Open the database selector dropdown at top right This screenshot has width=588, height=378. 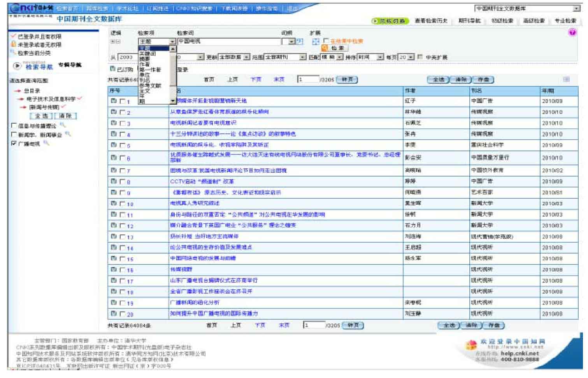point(527,8)
